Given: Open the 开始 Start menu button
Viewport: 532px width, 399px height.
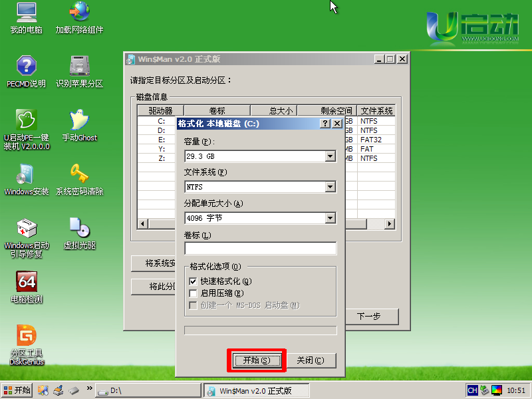Looking at the screenshot, I should click(17, 390).
